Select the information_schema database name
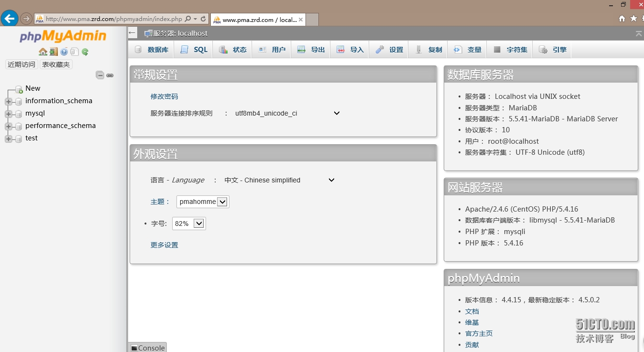The height and width of the screenshot is (352, 644). [x=59, y=101]
